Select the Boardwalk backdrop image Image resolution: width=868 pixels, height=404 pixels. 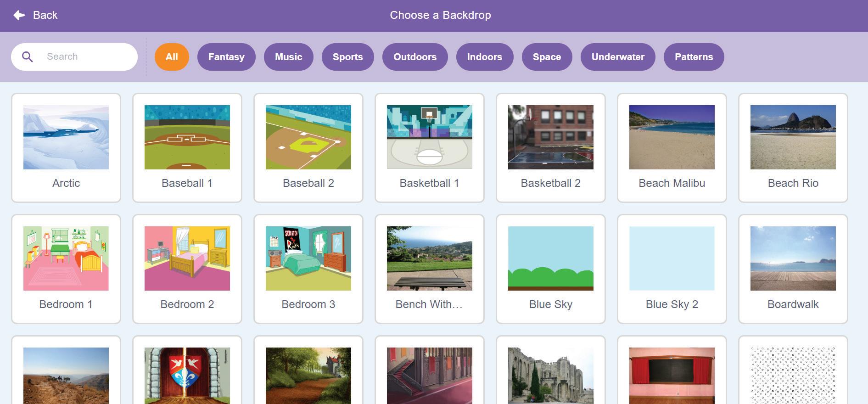point(793,258)
